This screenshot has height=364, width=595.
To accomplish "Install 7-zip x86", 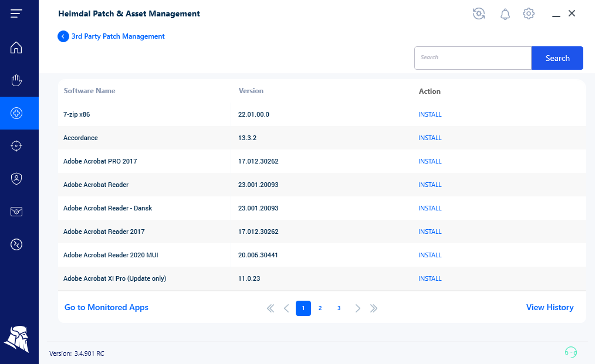I will point(430,114).
